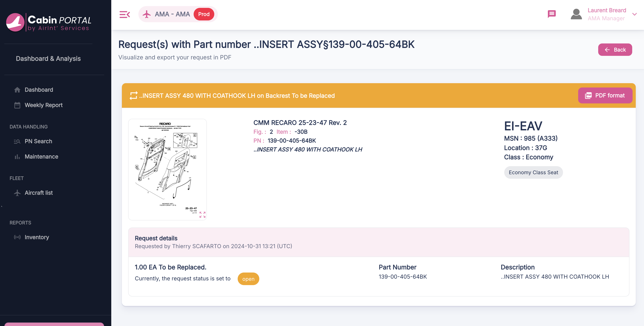Go to Dashboard & Analysis section

[48, 59]
